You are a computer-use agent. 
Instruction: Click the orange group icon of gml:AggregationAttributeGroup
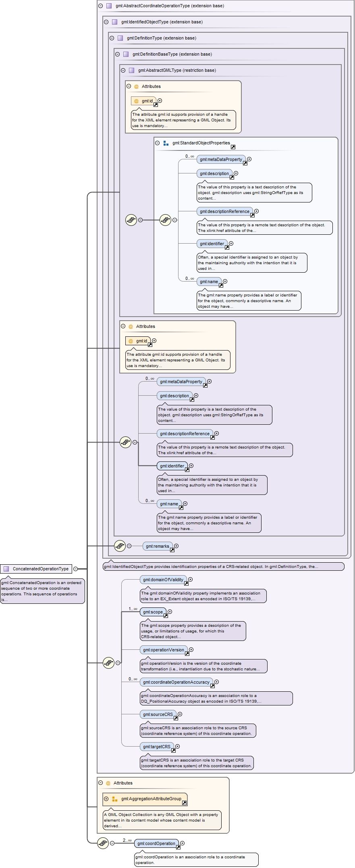click(115, 799)
